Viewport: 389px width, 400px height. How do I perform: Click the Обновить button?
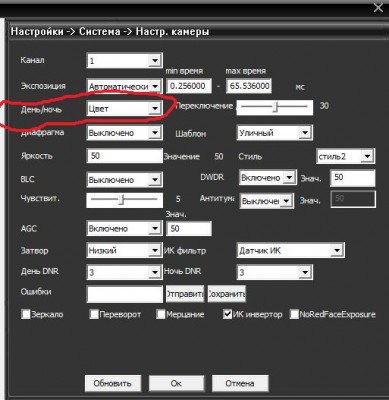[113, 383]
